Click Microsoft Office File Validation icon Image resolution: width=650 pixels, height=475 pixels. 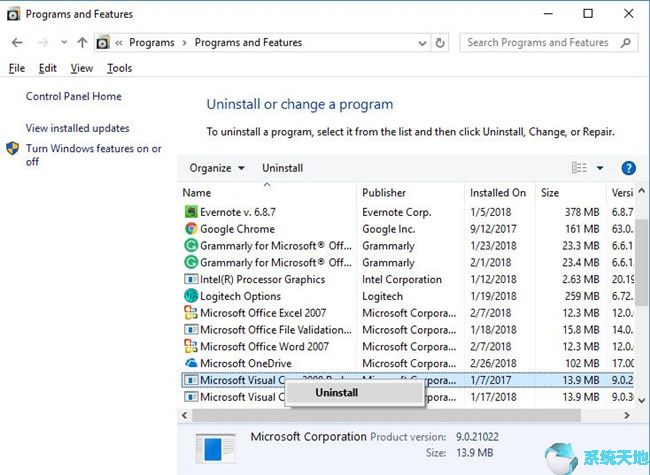[x=191, y=330]
